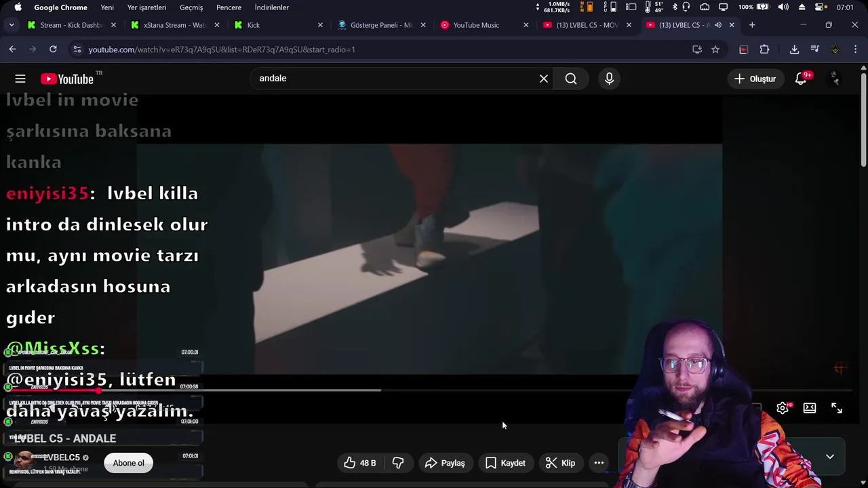Open a new browser tab
The width and height of the screenshot is (868, 488).
click(x=752, y=25)
